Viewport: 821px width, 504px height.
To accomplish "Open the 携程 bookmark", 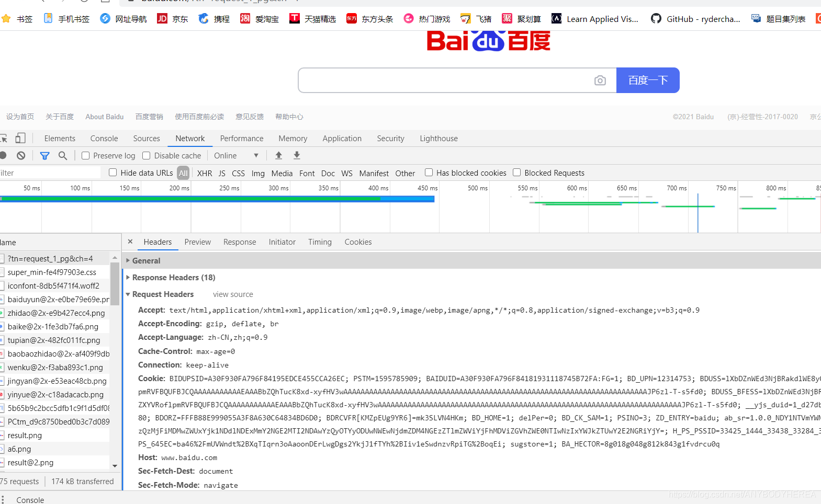I will pos(214,19).
